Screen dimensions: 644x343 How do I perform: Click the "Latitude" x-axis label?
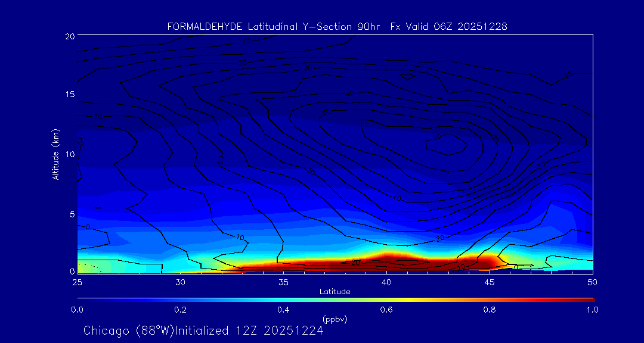pyautogui.click(x=335, y=292)
